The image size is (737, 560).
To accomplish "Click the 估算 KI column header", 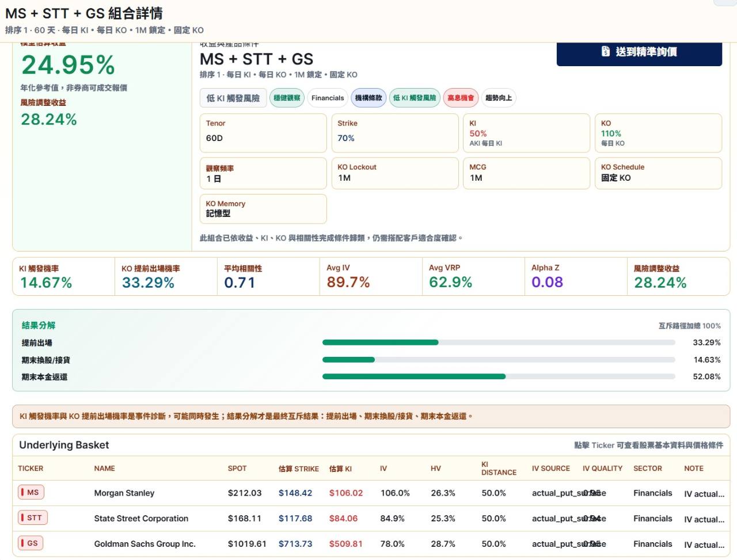I will click(x=340, y=468).
